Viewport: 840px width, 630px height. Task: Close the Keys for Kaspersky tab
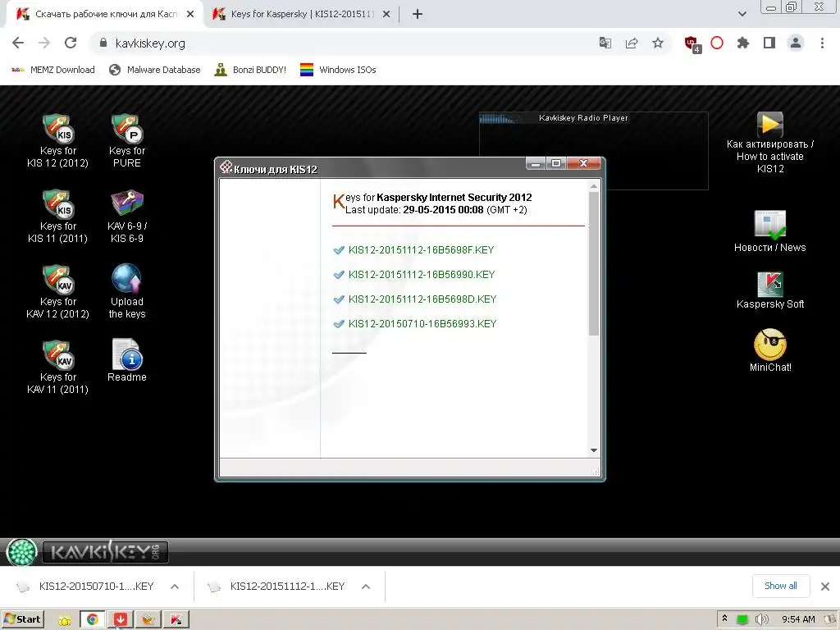386,15
